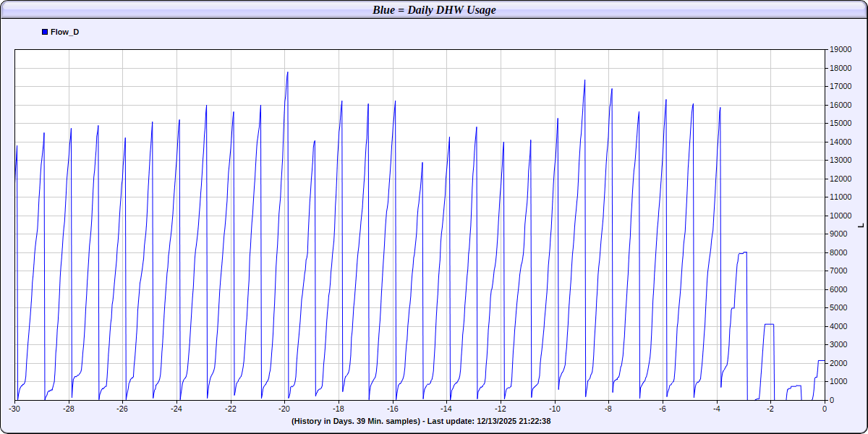The height and width of the screenshot is (434, 868).
Task: Click the low 12900 peak near day -15
Action: pos(422,163)
